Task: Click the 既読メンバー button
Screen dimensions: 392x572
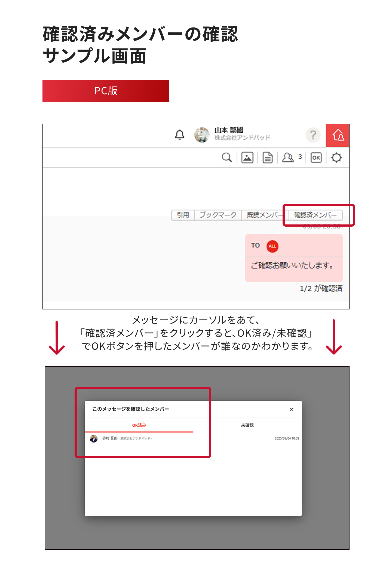Action: (x=264, y=215)
